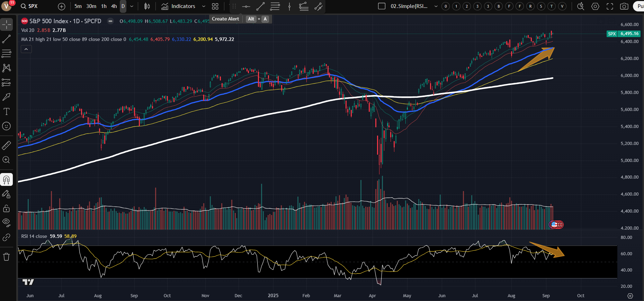The width and height of the screenshot is (644, 301).
Task: Open emoji icons tool in sidebar
Action: 7,126
